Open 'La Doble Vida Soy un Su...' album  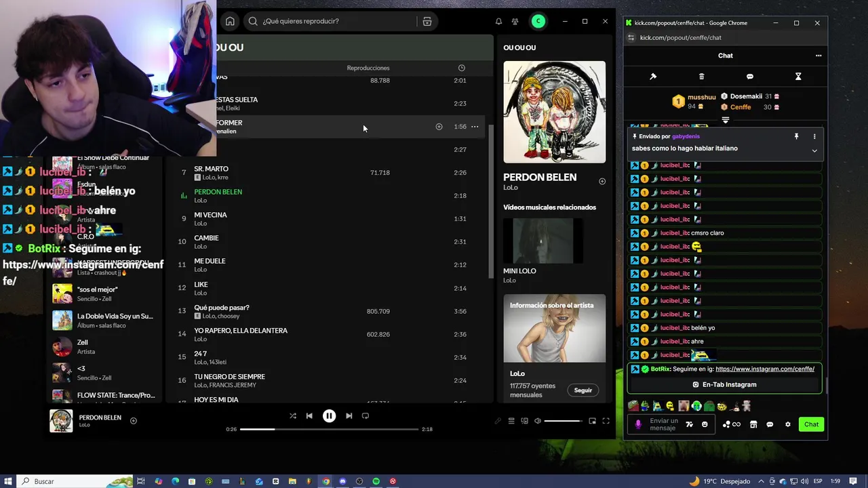[x=105, y=320]
